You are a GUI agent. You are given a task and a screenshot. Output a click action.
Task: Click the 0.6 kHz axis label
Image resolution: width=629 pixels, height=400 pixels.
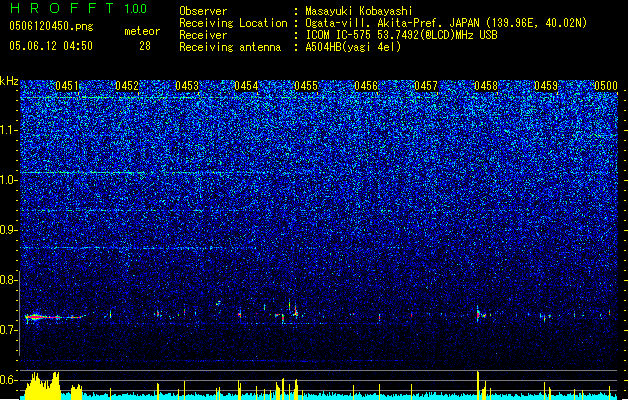pos(8,380)
